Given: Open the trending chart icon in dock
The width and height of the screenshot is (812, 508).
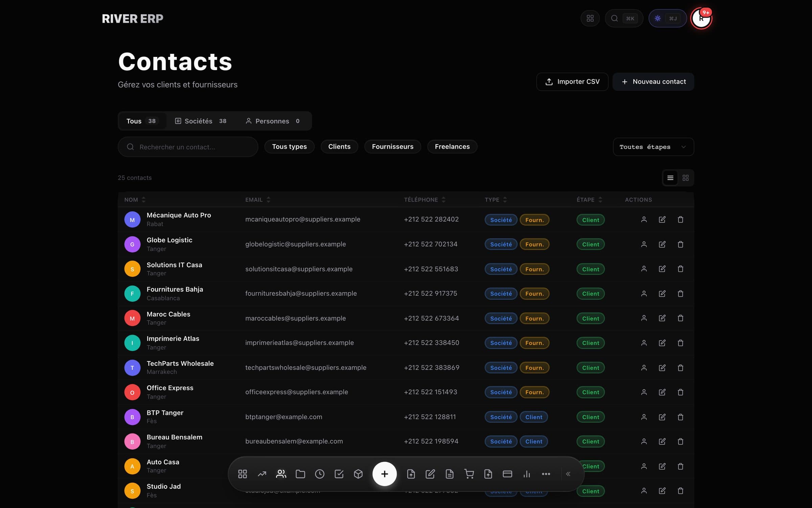Looking at the screenshot, I should (262, 474).
